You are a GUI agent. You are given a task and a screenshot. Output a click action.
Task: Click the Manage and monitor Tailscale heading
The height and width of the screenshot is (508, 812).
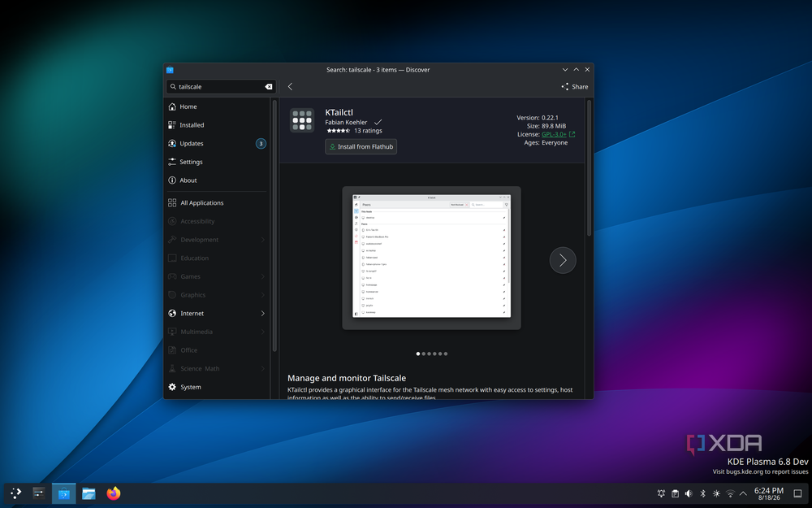[347, 378]
